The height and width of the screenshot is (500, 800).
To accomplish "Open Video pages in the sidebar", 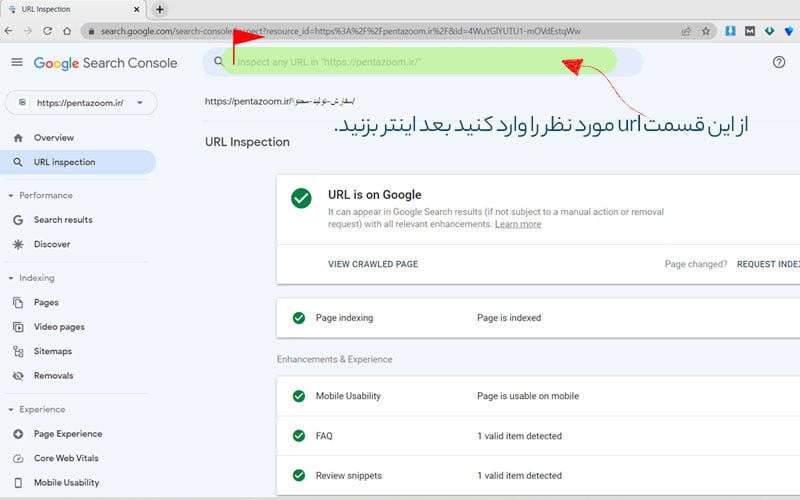I will (59, 327).
